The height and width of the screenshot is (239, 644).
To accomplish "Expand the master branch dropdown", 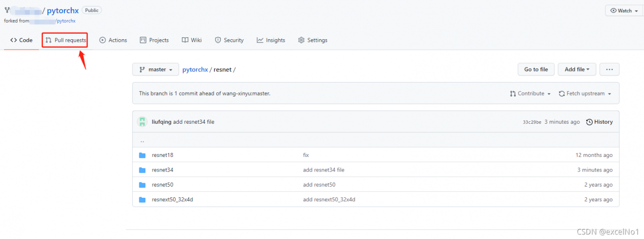I will [155, 69].
